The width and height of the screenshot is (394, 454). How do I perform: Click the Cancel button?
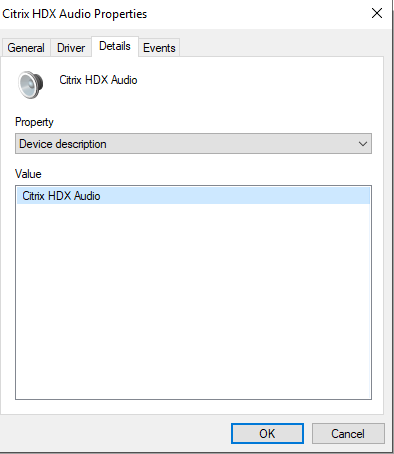coord(348,433)
